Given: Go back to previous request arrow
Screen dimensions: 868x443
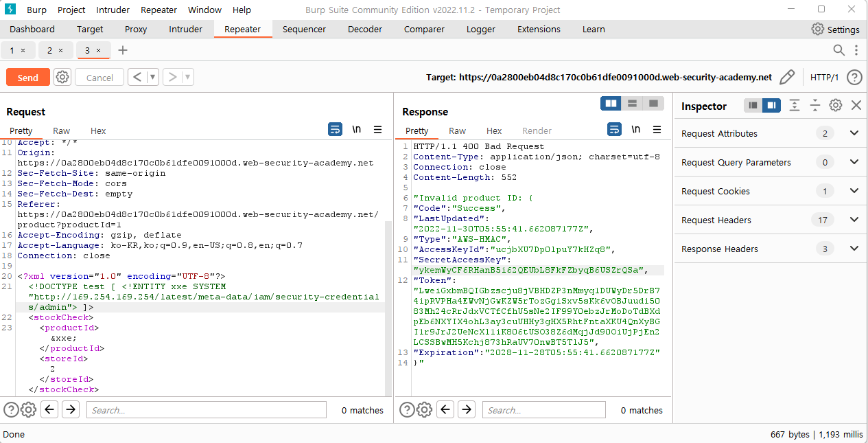Looking at the screenshot, I should click(x=137, y=77).
